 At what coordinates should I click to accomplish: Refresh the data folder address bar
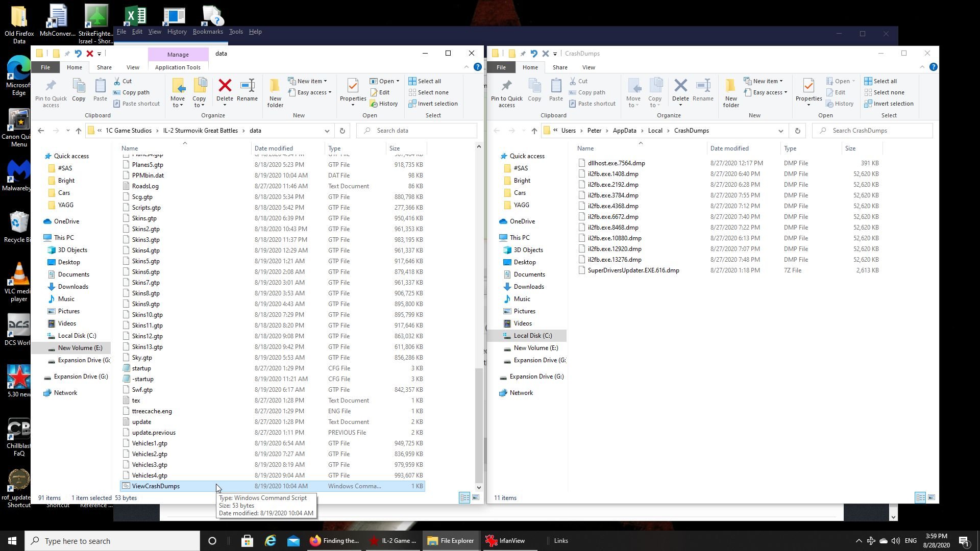[x=342, y=131]
